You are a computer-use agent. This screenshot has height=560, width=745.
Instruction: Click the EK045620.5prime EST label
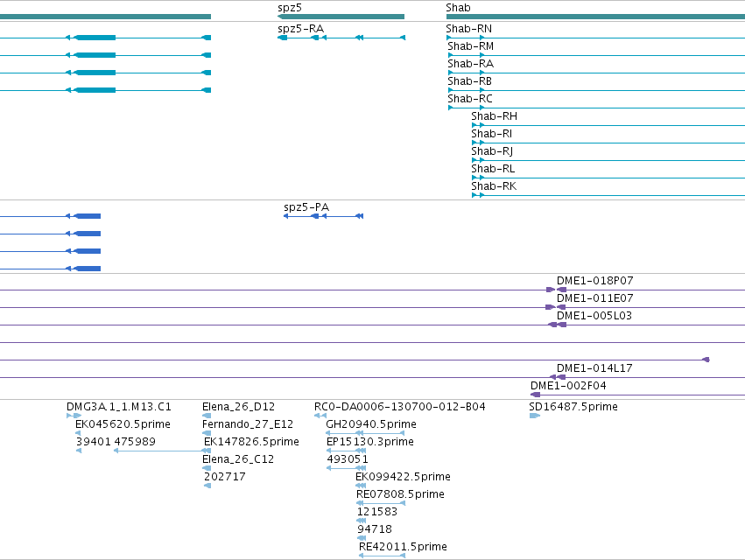[x=123, y=424]
